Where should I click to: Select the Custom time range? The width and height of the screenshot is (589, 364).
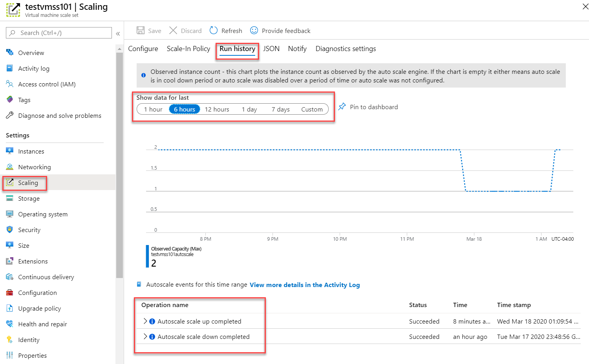(312, 109)
